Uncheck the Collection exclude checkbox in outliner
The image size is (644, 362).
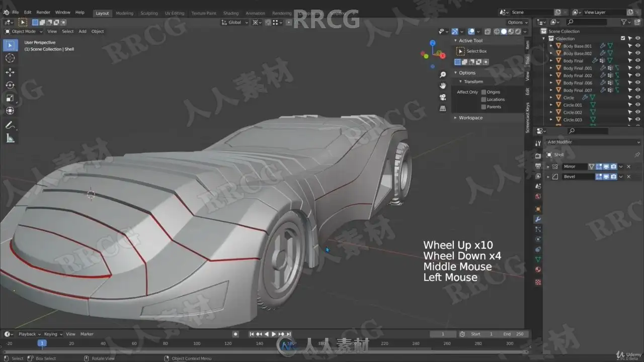[x=623, y=38]
